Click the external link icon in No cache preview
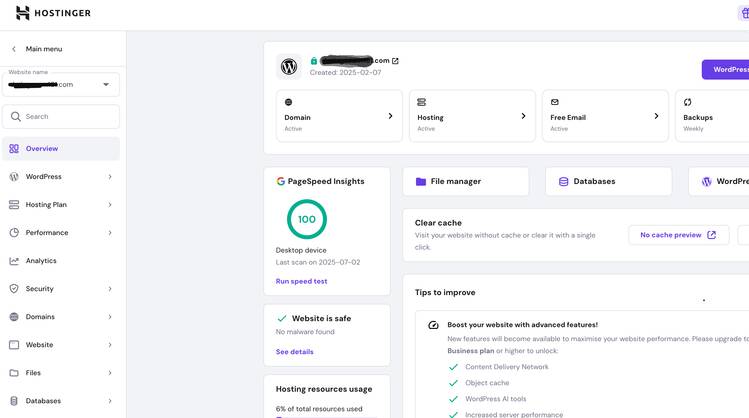This screenshot has width=749, height=418. [x=712, y=235]
